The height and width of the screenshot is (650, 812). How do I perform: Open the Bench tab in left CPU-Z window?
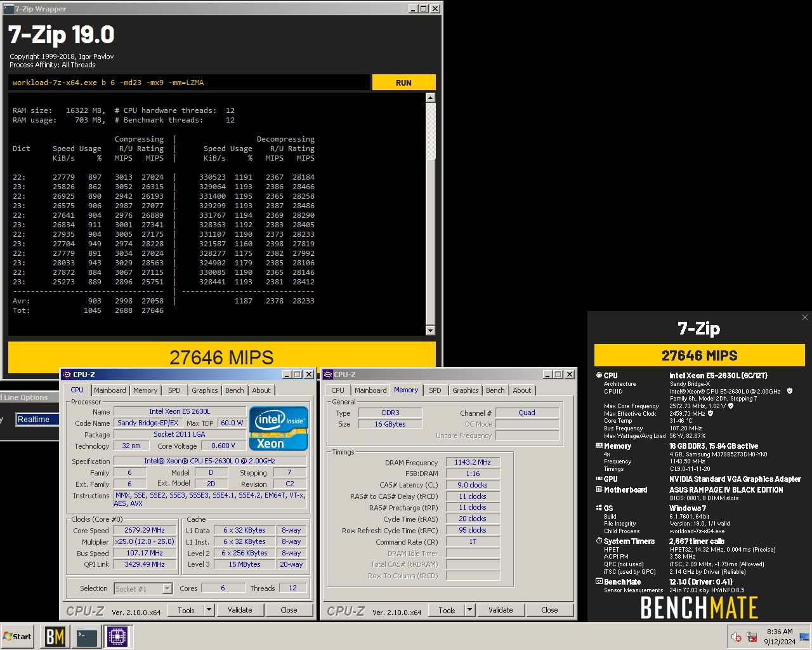coord(234,390)
